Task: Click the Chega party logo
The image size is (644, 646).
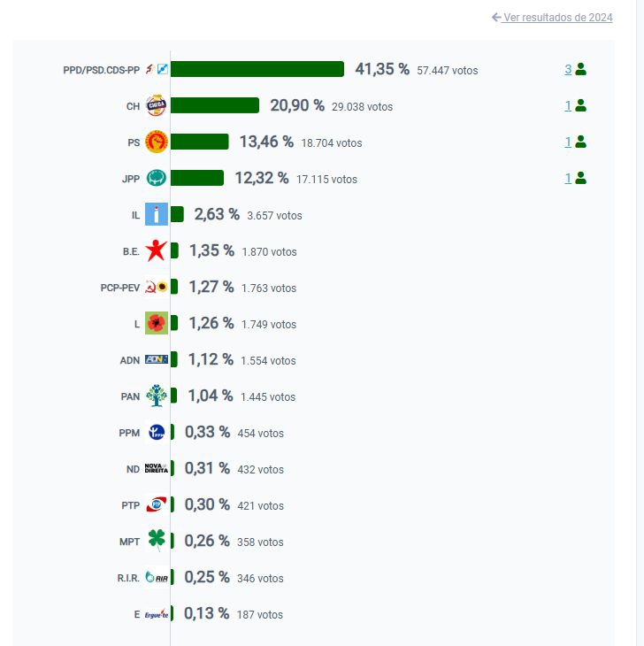Action: (157, 105)
